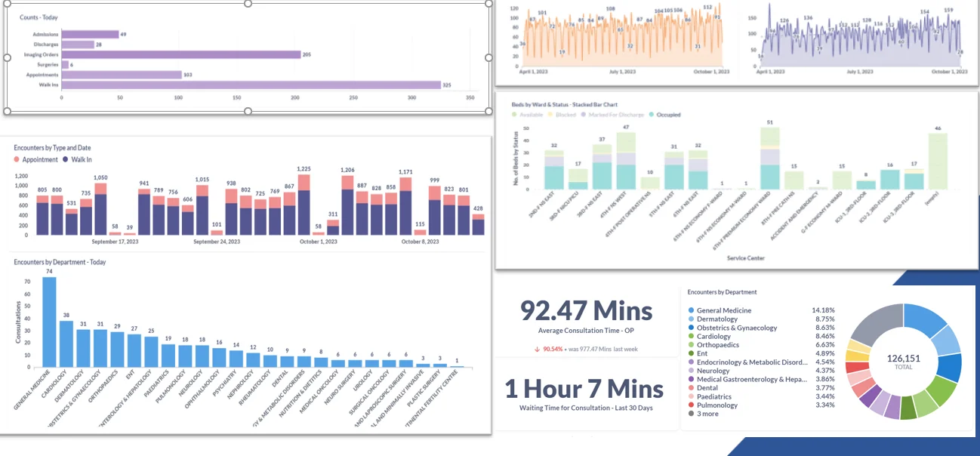Screen dimensions: 980x456
Task: Select Obstetrics & Gynaecology in donut legend
Action: (x=732, y=328)
